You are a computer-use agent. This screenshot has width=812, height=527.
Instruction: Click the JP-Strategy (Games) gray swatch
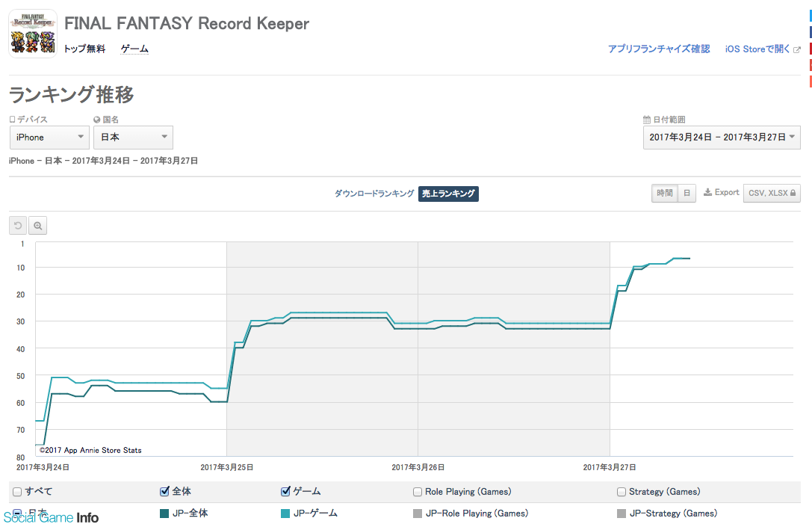point(622,514)
